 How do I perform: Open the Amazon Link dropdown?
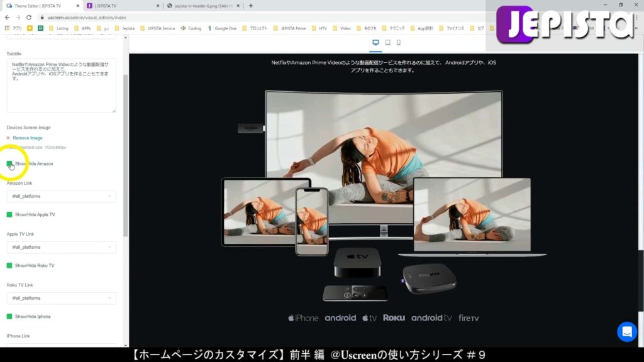click(x=61, y=196)
